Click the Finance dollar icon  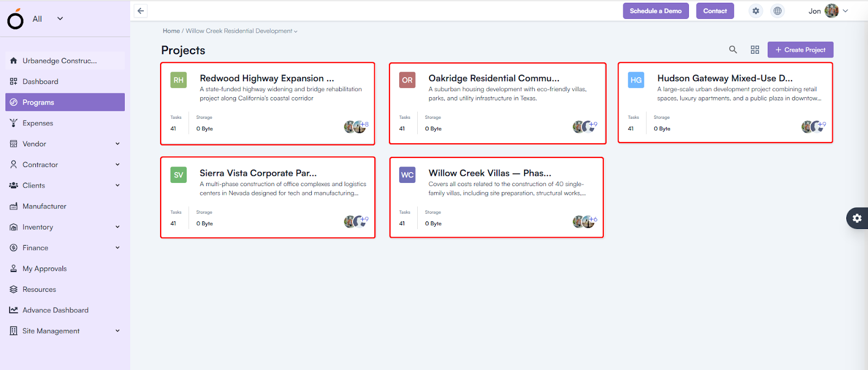(x=14, y=248)
